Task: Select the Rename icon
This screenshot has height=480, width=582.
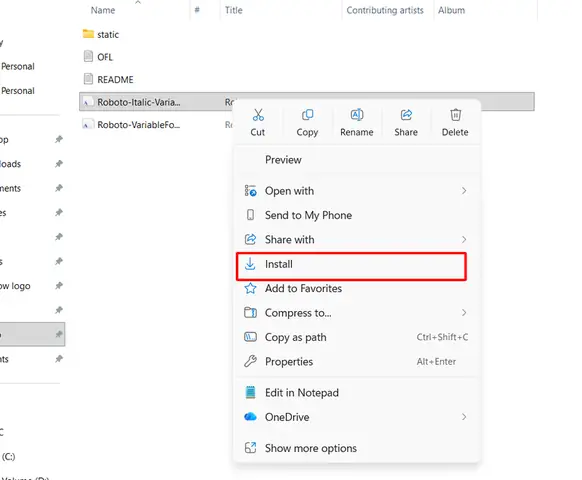Action: pyautogui.click(x=357, y=115)
